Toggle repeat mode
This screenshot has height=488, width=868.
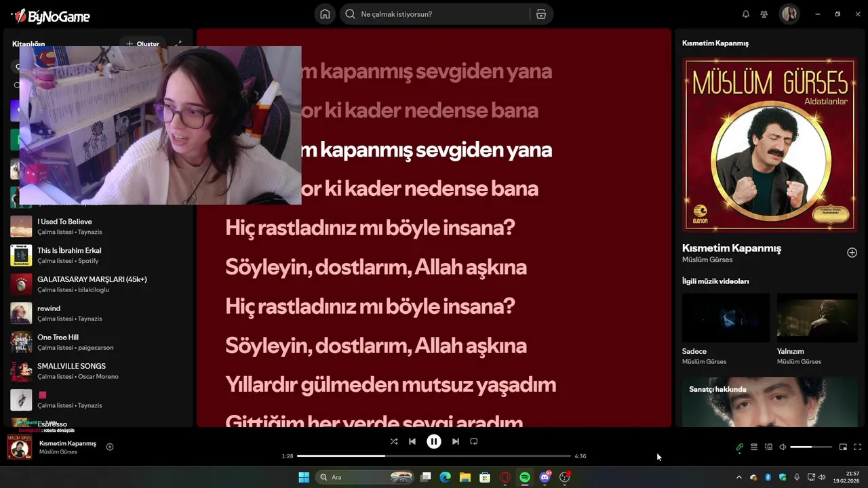[x=474, y=441]
